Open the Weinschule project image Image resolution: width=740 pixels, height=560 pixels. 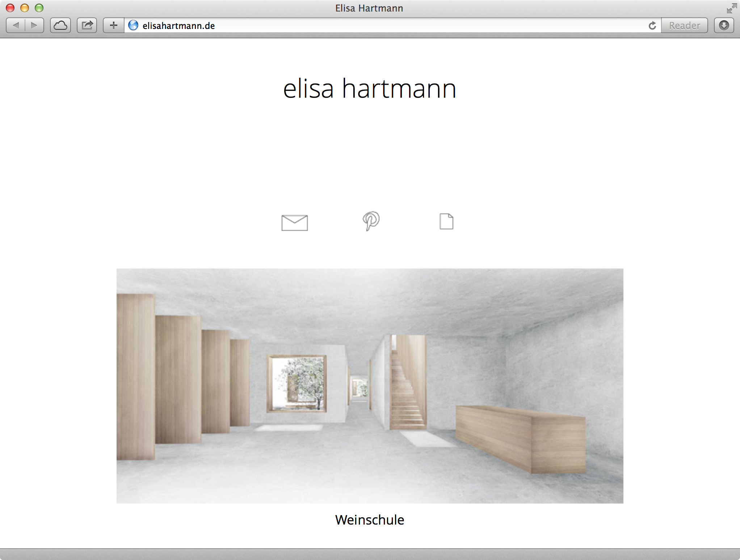pos(370,386)
